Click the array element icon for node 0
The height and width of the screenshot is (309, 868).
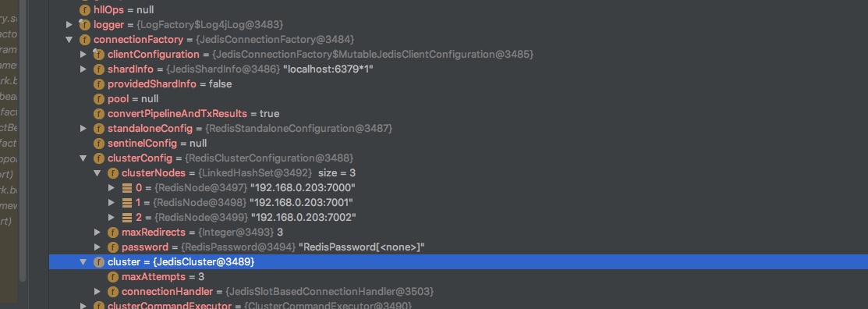(x=127, y=187)
